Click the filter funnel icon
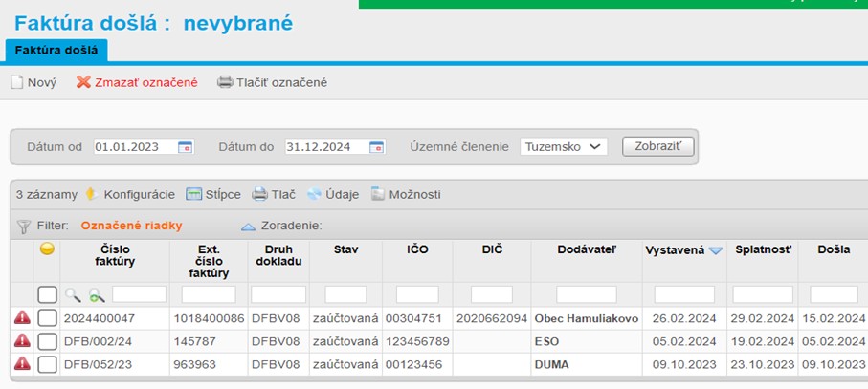This screenshot has width=868, height=389. coord(23,226)
